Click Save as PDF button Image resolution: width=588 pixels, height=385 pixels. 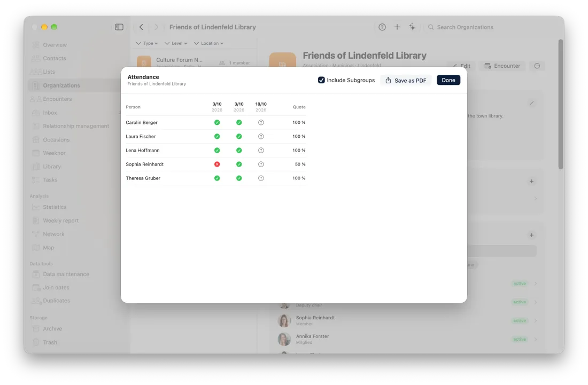(x=406, y=81)
